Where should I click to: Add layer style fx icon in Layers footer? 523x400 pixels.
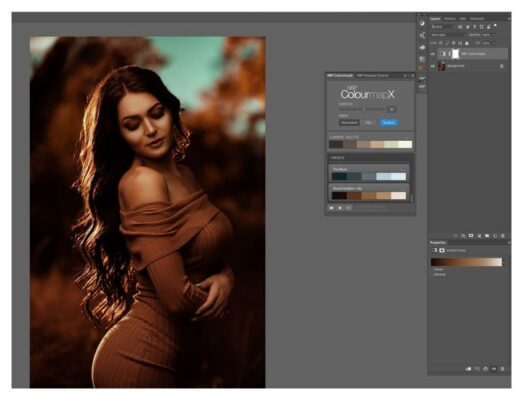pyautogui.click(x=463, y=236)
